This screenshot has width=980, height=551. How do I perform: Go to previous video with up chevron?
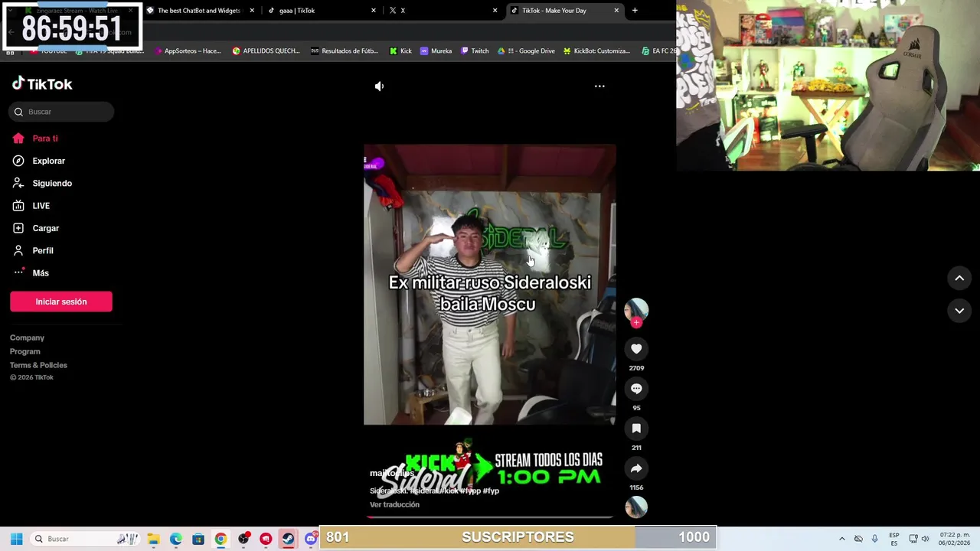(x=959, y=279)
